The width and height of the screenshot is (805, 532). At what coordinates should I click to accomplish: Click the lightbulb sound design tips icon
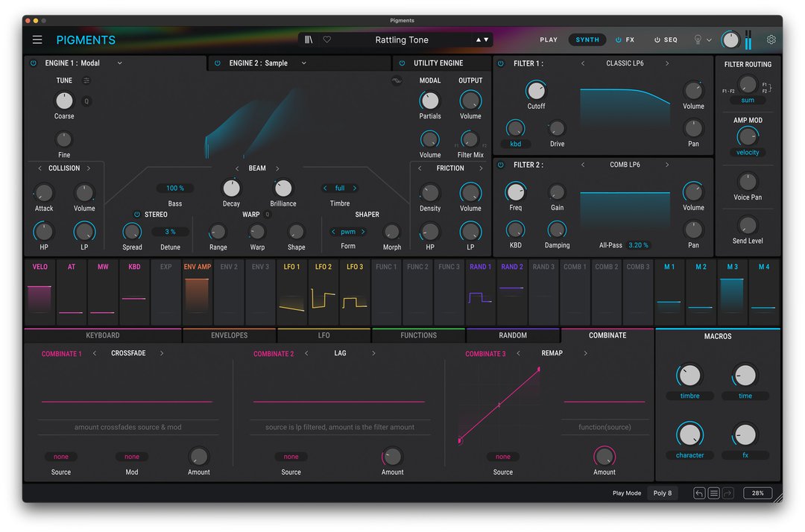click(x=698, y=40)
